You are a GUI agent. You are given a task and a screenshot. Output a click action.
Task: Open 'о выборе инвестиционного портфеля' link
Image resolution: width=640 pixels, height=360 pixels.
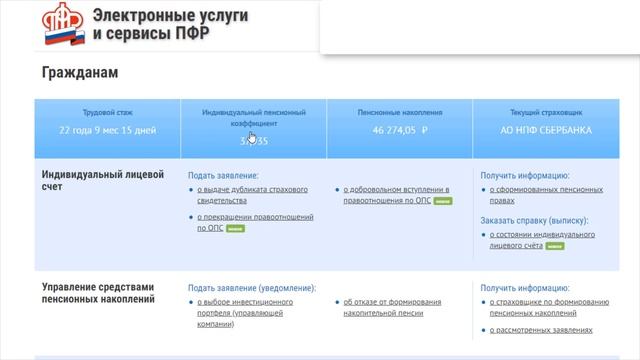click(245, 313)
